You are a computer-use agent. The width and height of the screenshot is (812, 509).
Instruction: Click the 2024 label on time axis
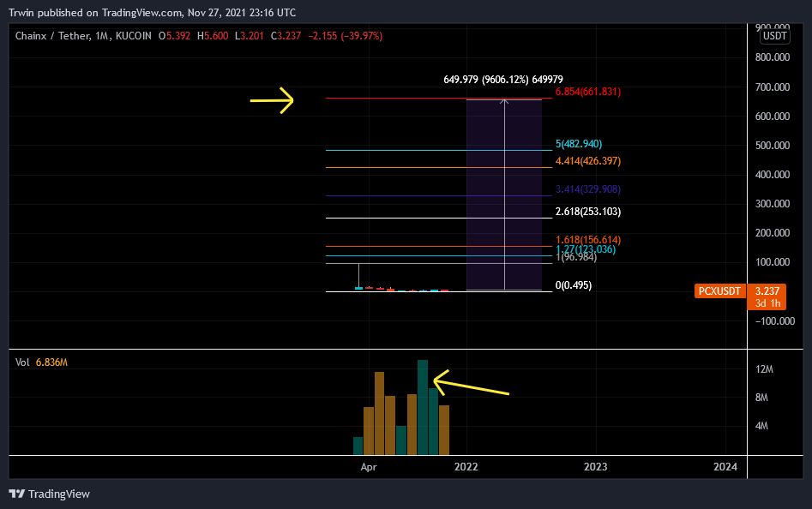725,466
